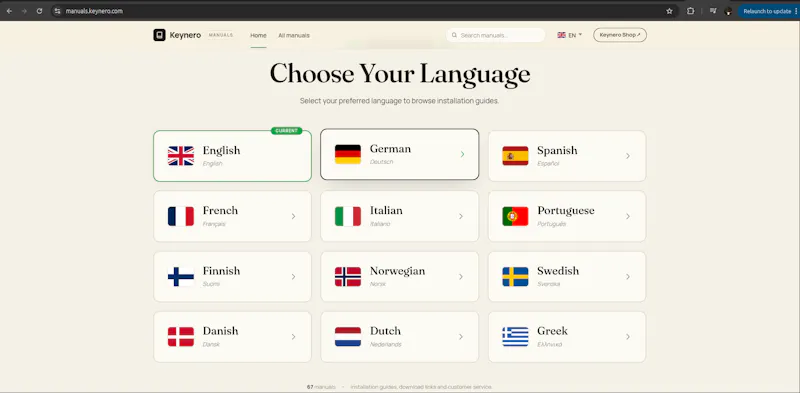Click the chevron on Portuguese card

pos(628,216)
